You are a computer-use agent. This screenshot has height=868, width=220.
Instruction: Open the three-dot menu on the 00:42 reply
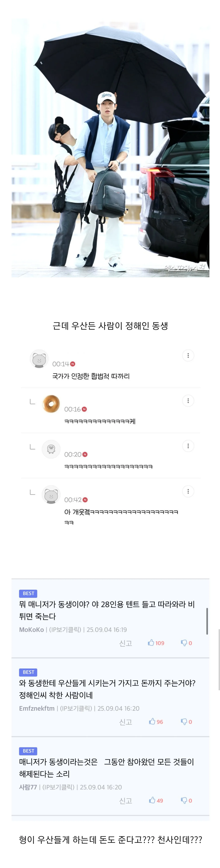coord(188,491)
